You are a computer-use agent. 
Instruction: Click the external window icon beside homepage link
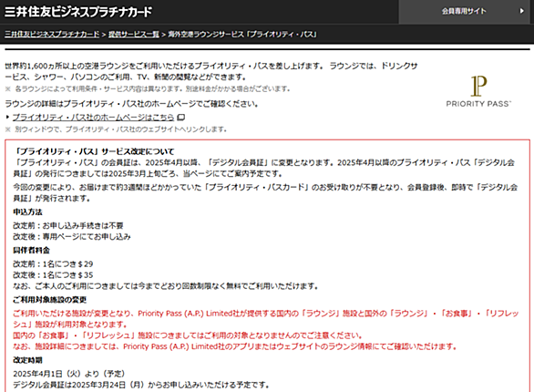tap(181, 118)
